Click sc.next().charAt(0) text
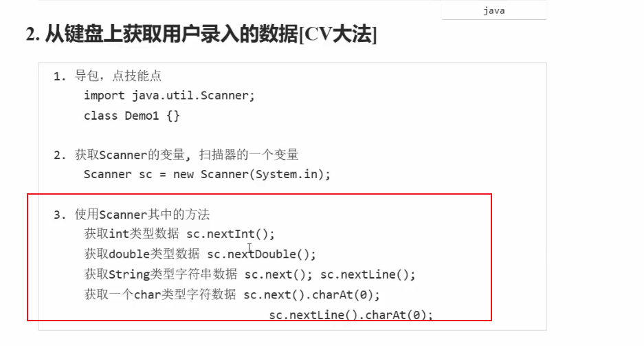 (312, 294)
